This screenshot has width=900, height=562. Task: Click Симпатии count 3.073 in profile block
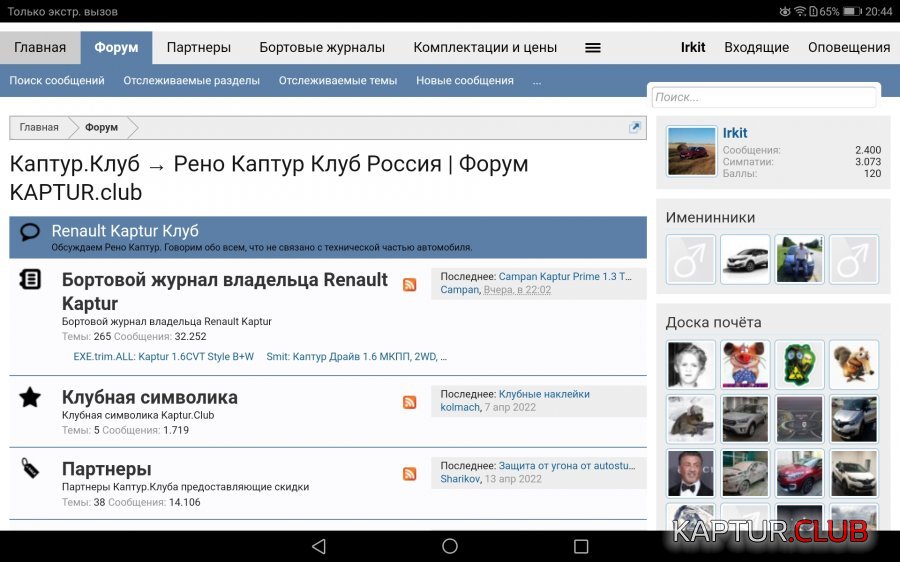point(868,162)
